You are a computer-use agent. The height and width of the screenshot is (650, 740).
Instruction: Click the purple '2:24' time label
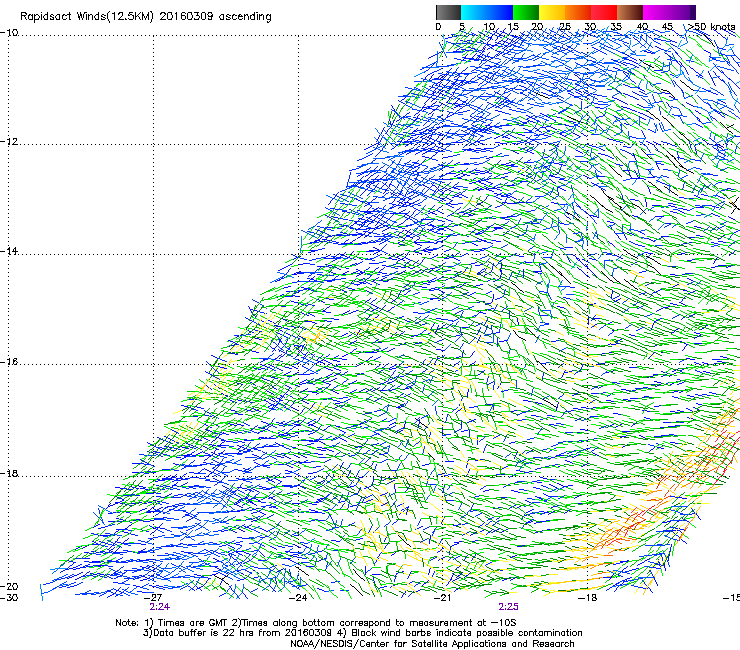[160, 607]
